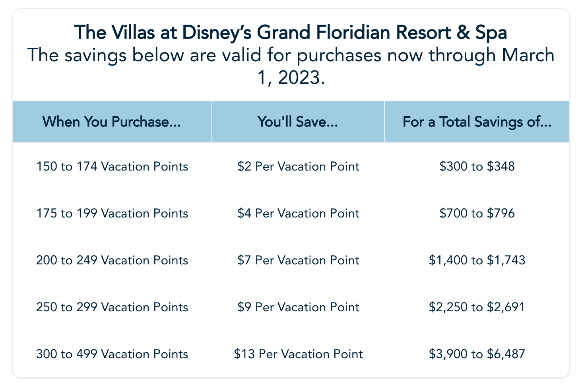582x392 pixels.
Task: Select the 300 to 499 Vacation Points cell
Action: pos(112,354)
